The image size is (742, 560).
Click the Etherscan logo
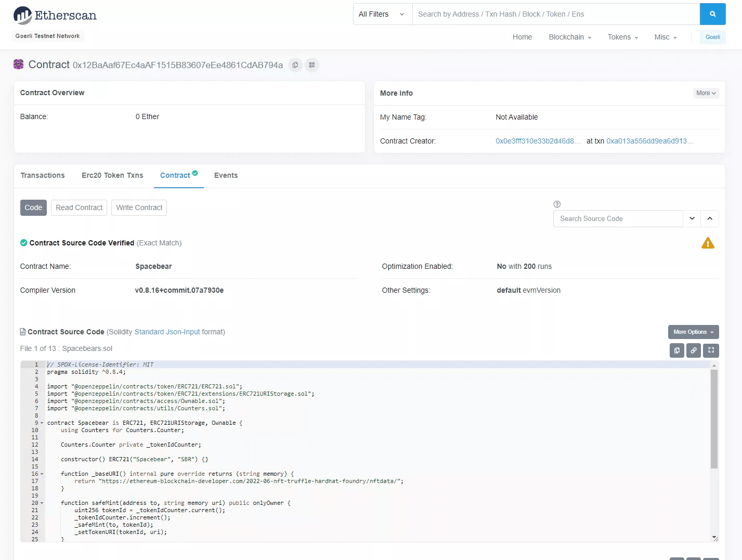click(x=55, y=16)
